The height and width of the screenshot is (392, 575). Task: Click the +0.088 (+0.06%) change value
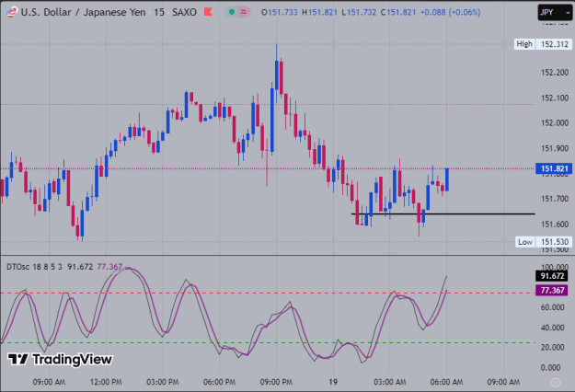(450, 12)
